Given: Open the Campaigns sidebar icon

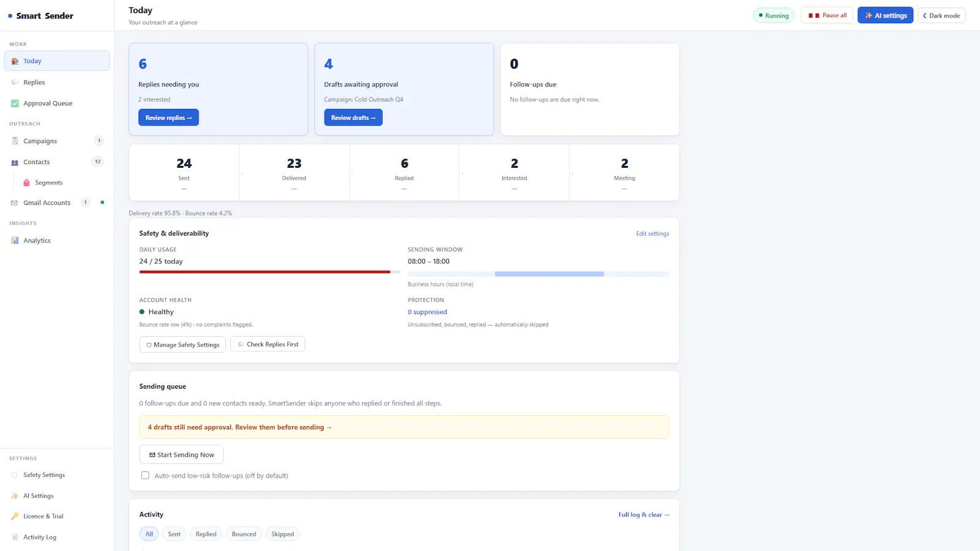Looking at the screenshot, I should pos(15,141).
